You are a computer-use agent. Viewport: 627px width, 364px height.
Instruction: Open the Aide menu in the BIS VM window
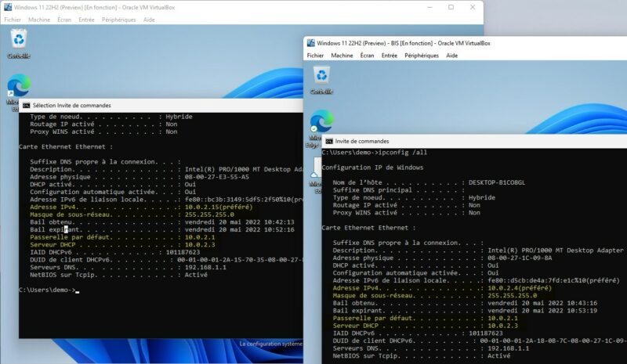click(x=451, y=56)
